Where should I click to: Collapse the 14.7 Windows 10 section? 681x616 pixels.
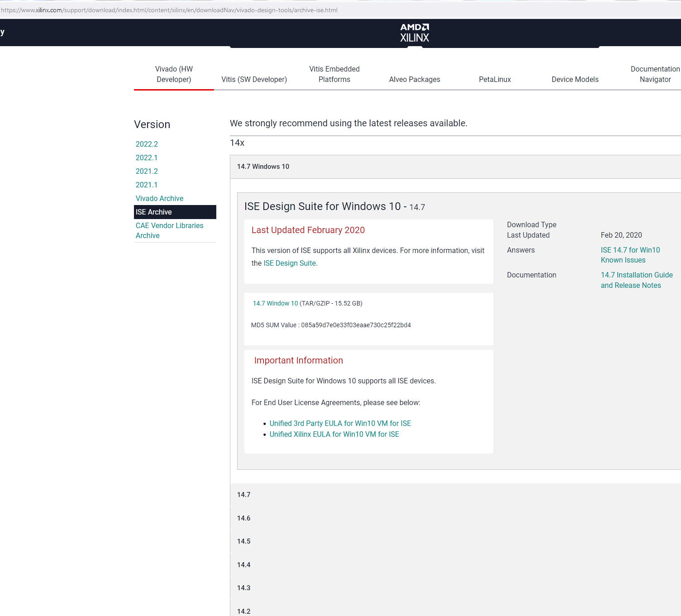455,167
